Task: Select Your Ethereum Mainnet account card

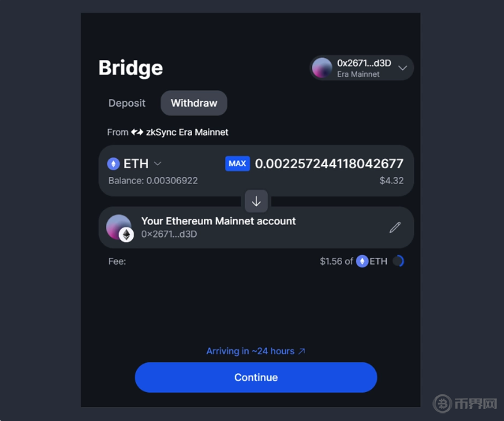Action: click(x=256, y=228)
